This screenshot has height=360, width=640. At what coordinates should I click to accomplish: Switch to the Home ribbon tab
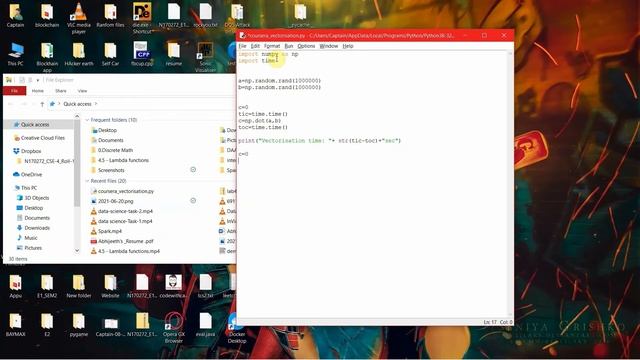[38, 91]
